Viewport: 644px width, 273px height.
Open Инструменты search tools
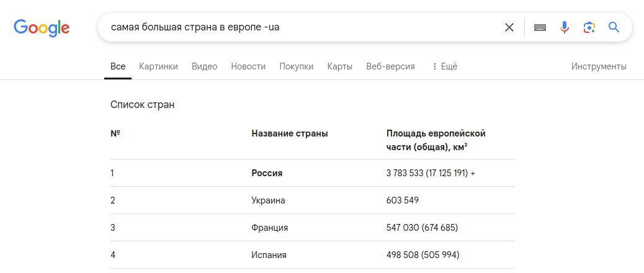[599, 66]
